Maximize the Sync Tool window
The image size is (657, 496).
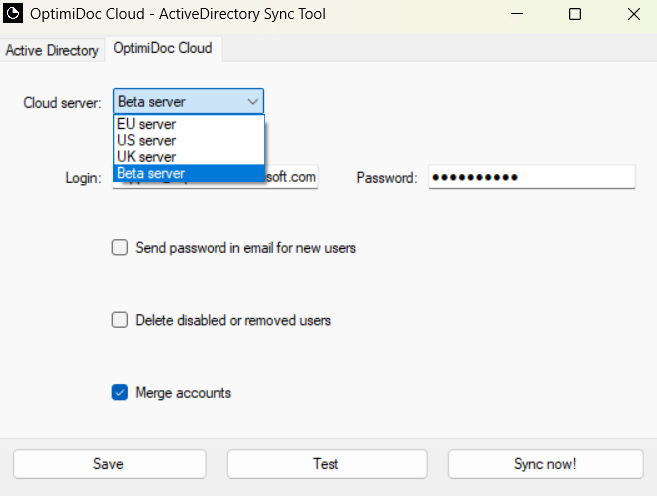point(574,15)
